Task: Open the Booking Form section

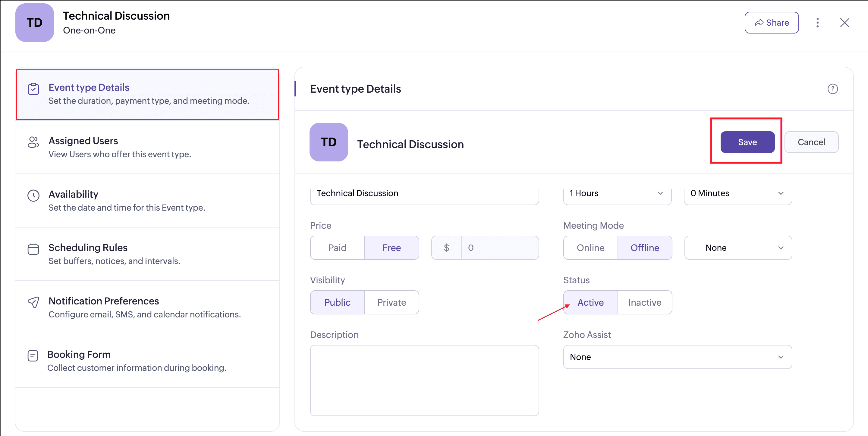Action: click(147, 361)
